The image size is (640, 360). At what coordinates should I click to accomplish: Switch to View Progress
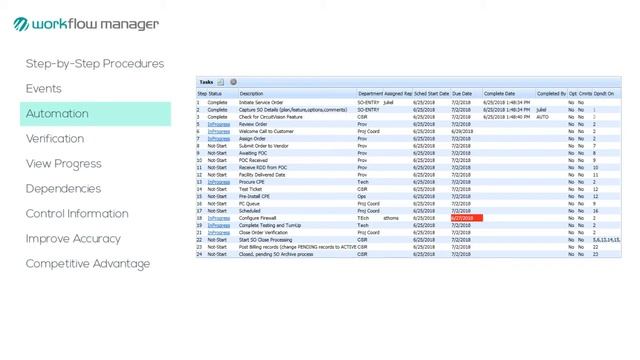point(64,164)
